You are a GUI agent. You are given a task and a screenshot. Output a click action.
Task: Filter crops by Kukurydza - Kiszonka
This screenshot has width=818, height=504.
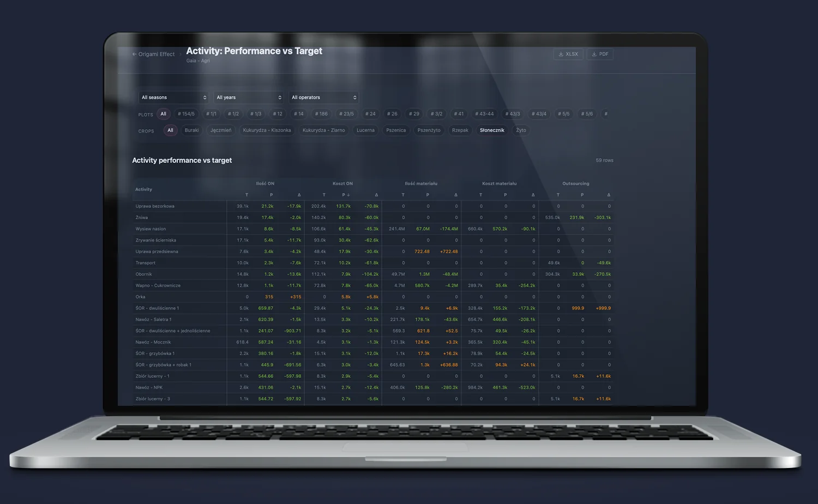coord(267,130)
